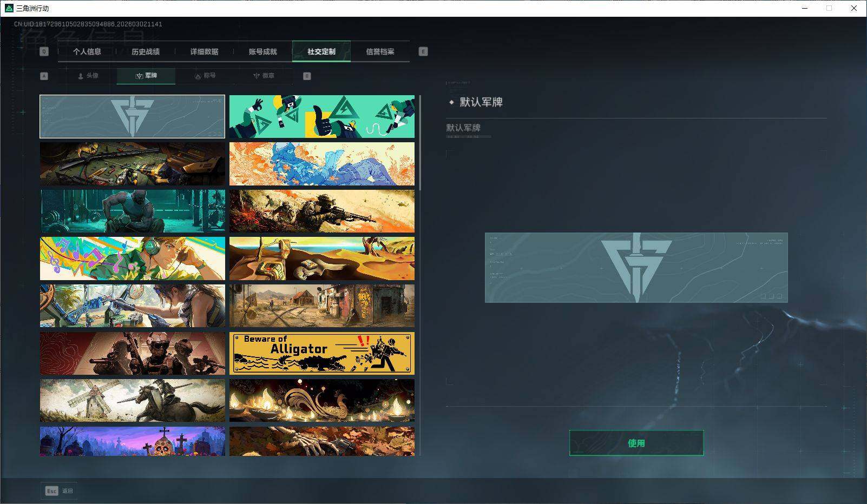Open the 徽章 badge sub-tab

pyautogui.click(x=263, y=76)
